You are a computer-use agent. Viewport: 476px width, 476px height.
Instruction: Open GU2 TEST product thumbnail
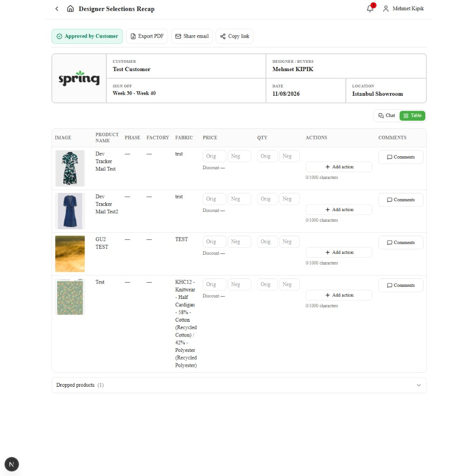point(70,254)
